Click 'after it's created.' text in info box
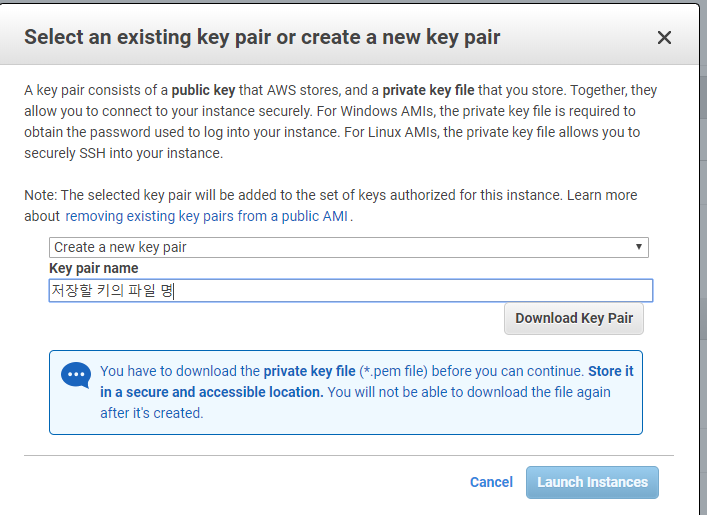 (151, 413)
